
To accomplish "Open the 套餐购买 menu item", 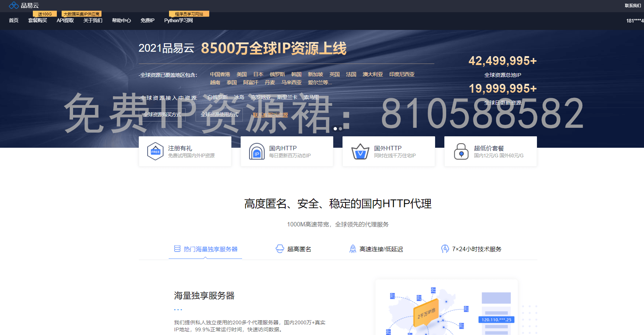I will pyautogui.click(x=38, y=20).
